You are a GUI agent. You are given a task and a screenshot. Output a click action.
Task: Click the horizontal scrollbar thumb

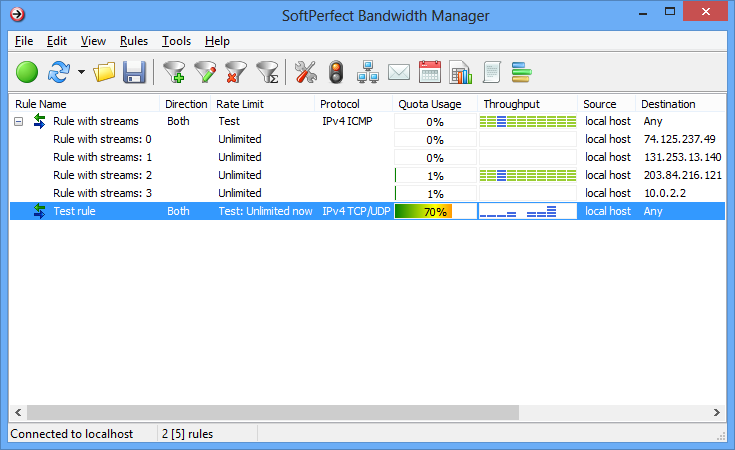[273, 412]
